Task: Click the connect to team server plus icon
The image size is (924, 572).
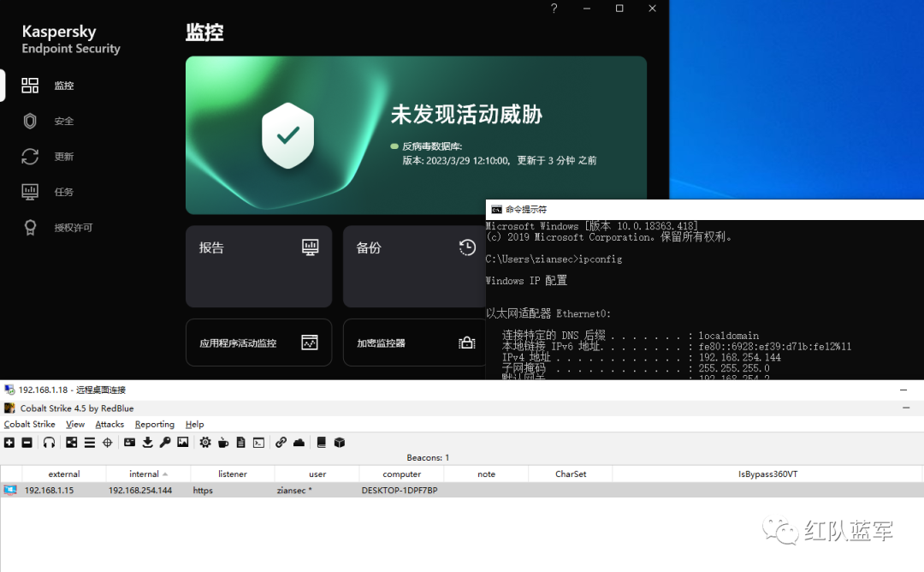Action: 9,442
